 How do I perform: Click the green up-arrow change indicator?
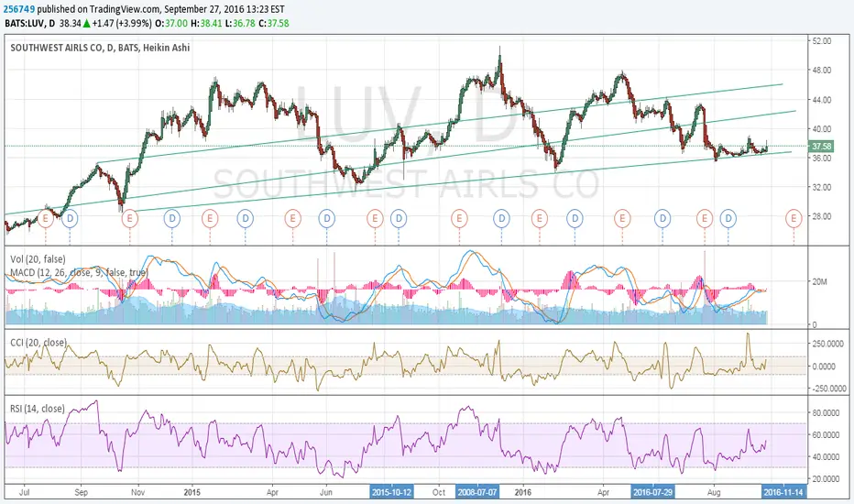(x=87, y=24)
